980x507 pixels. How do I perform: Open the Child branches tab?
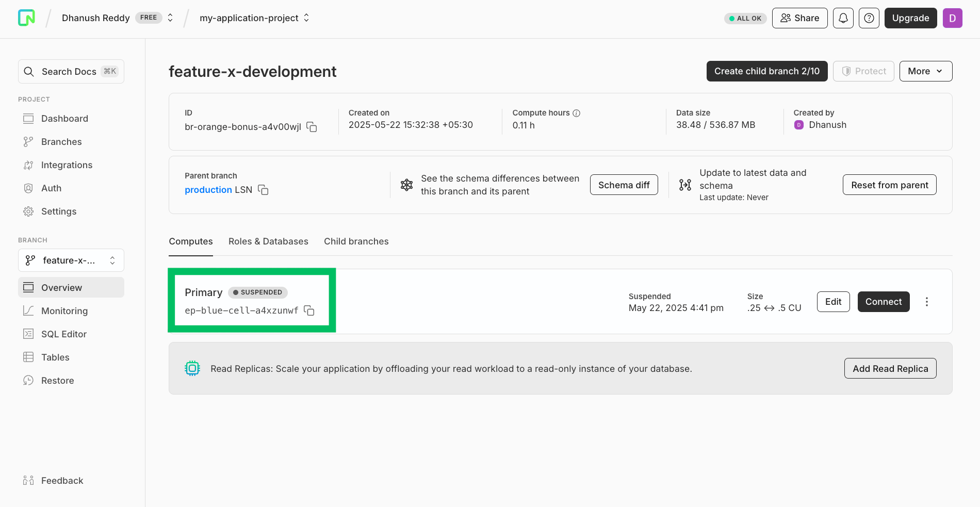(x=356, y=241)
